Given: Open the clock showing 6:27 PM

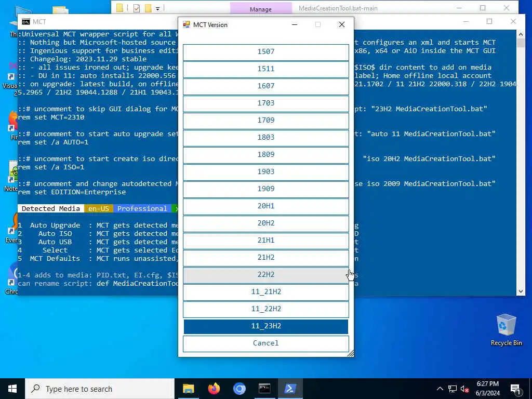Looking at the screenshot, I should pyautogui.click(x=487, y=389).
